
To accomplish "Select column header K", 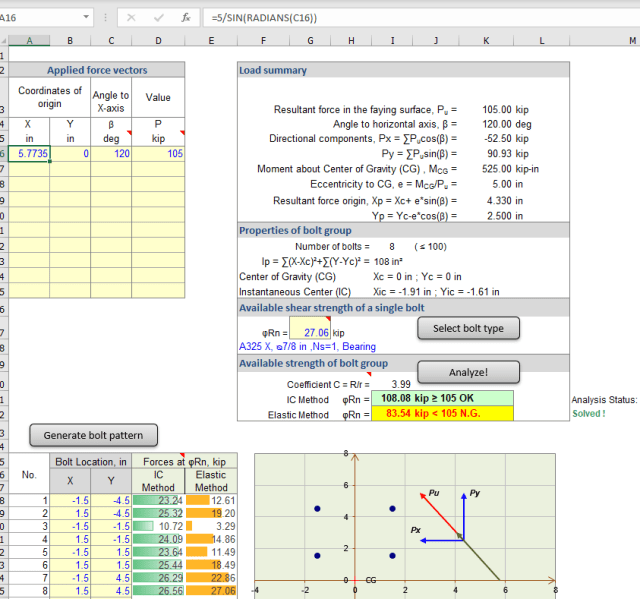I will 485,40.
